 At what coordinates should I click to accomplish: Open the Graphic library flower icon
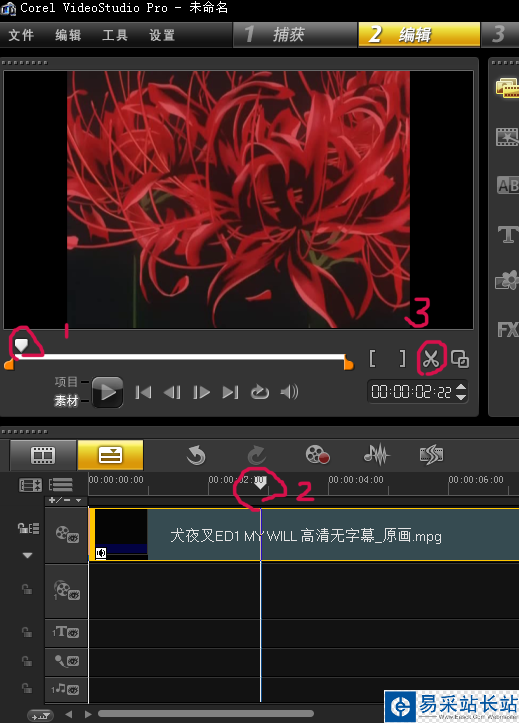click(x=507, y=280)
